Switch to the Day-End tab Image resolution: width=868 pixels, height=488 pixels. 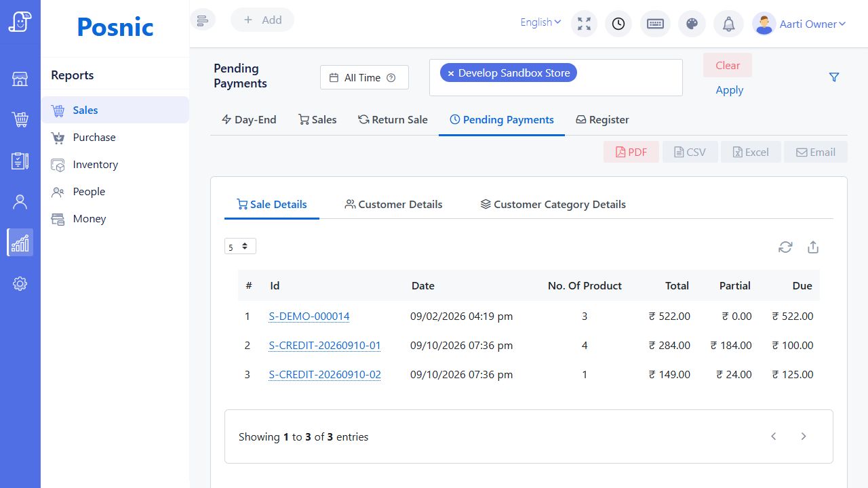(x=249, y=120)
